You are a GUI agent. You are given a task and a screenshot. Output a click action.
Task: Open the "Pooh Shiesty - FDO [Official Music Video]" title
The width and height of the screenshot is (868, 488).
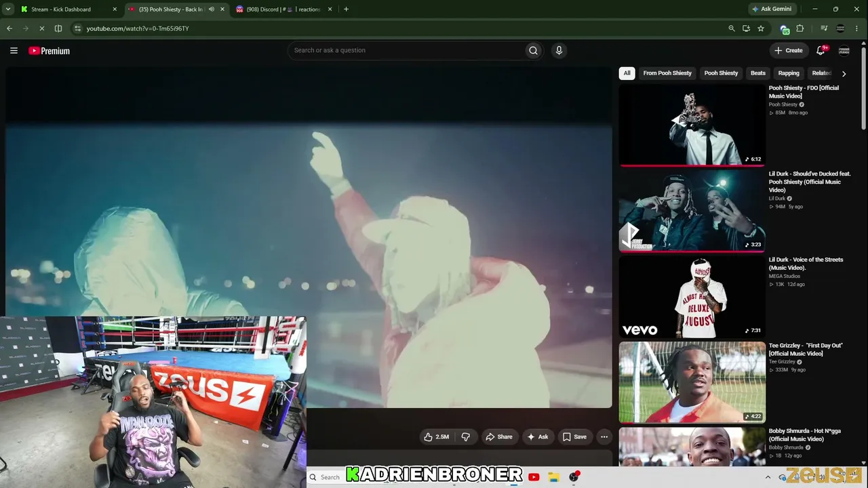point(804,92)
